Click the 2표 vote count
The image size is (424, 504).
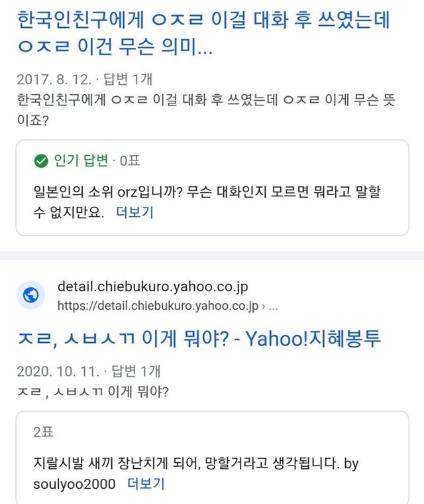43,432
